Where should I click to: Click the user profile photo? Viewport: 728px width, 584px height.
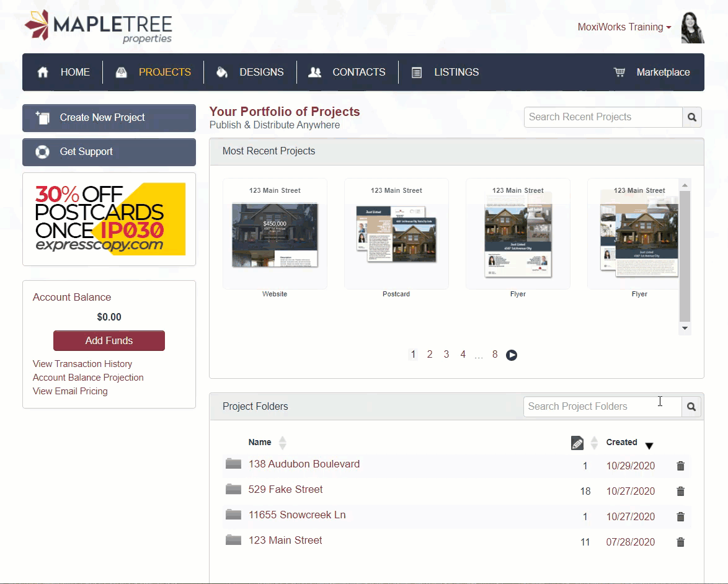(x=693, y=28)
